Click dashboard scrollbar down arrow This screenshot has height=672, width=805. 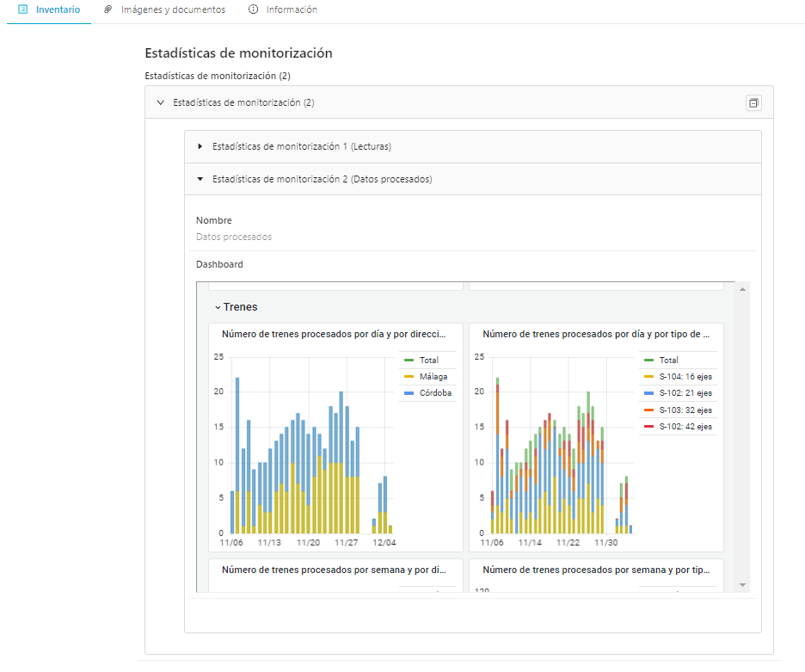click(x=742, y=584)
